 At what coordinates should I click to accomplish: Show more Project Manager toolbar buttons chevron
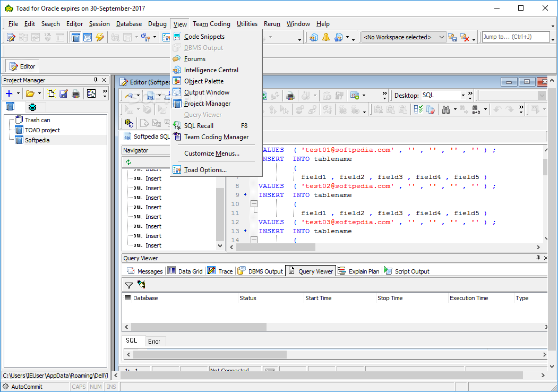click(105, 93)
